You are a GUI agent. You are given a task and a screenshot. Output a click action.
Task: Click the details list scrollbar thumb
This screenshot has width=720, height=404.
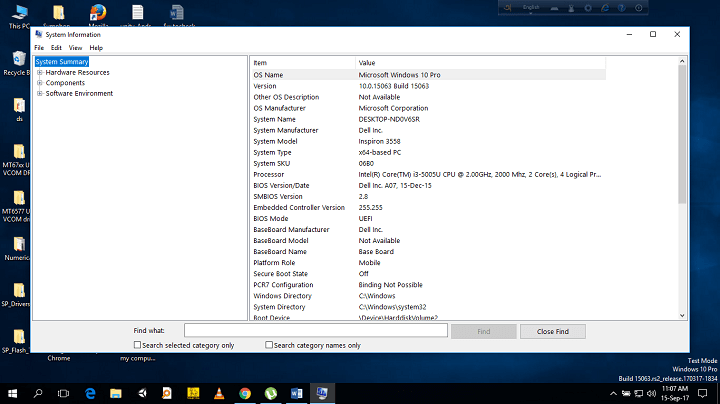(x=682, y=135)
